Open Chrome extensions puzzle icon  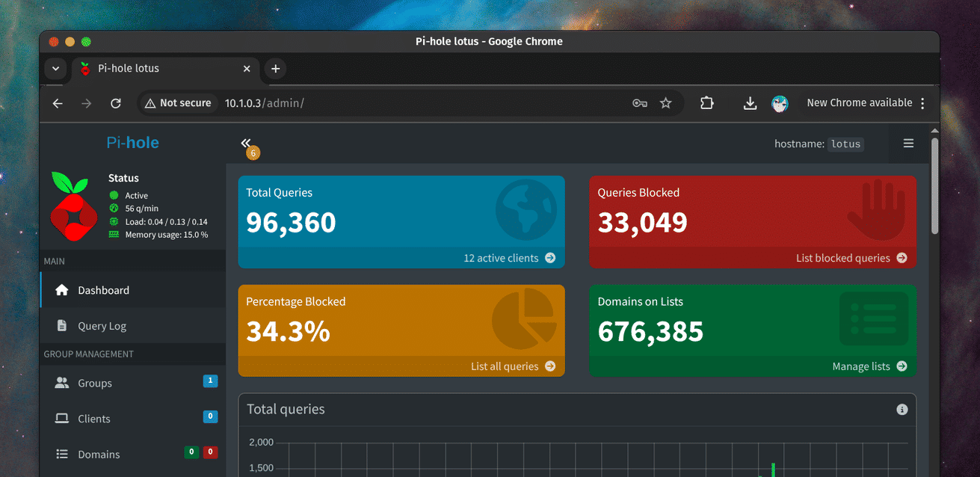point(706,103)
